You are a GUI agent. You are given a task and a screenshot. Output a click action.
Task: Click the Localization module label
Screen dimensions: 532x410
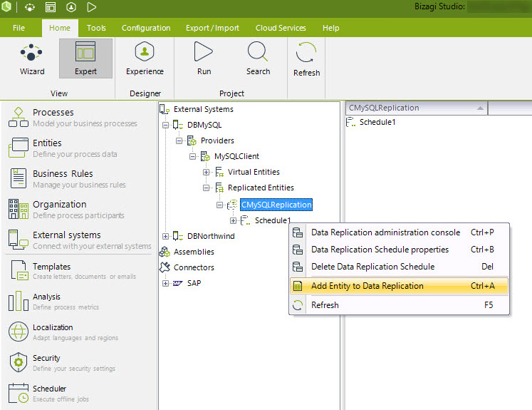[53, 327]
